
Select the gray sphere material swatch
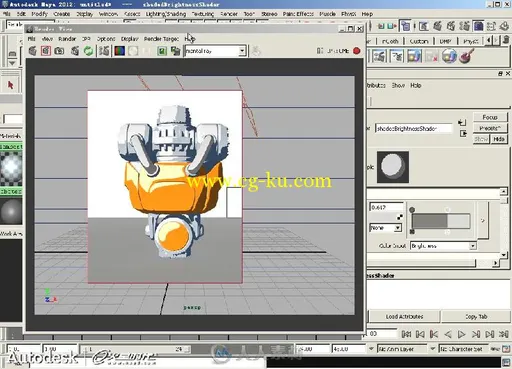click(11, 211)
